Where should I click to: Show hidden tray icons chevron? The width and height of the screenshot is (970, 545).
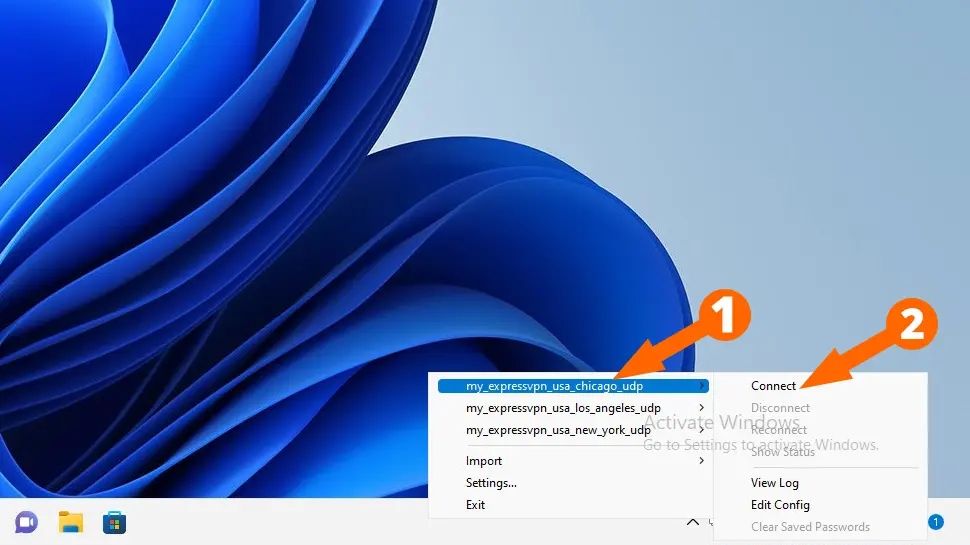pos(693,522)
